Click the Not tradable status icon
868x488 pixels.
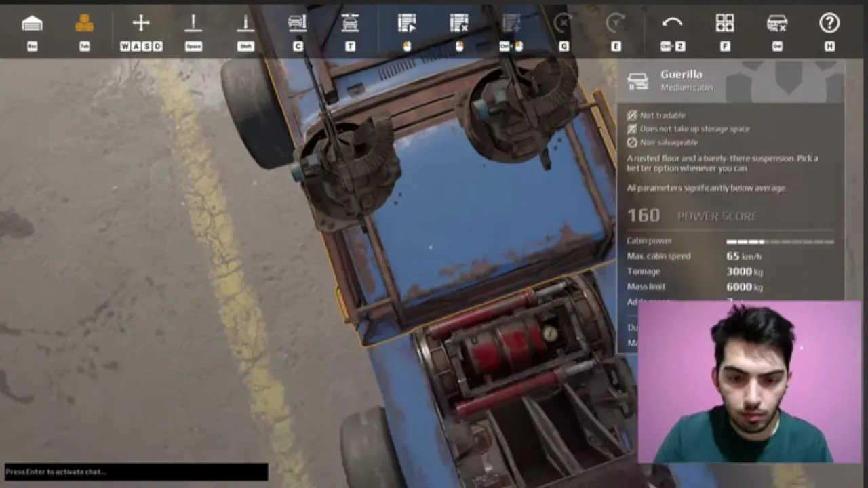click(x=632, y=115)
